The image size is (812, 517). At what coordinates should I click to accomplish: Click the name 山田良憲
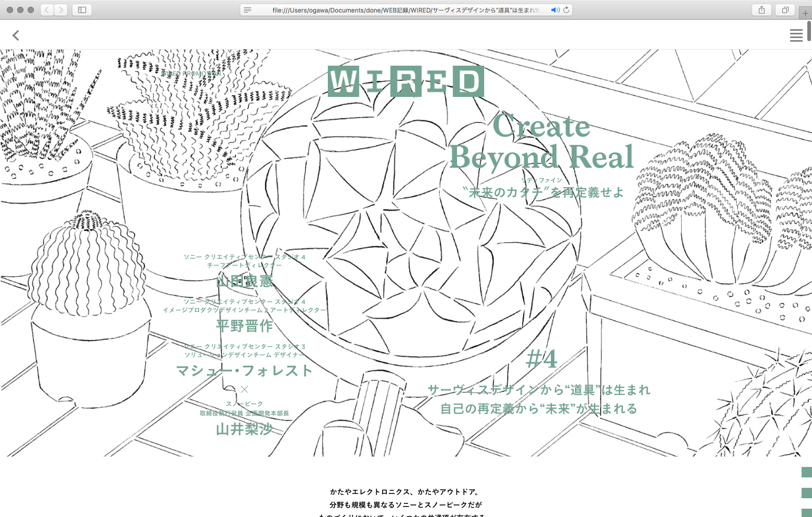pyautogui.click(x=244, y=281)
